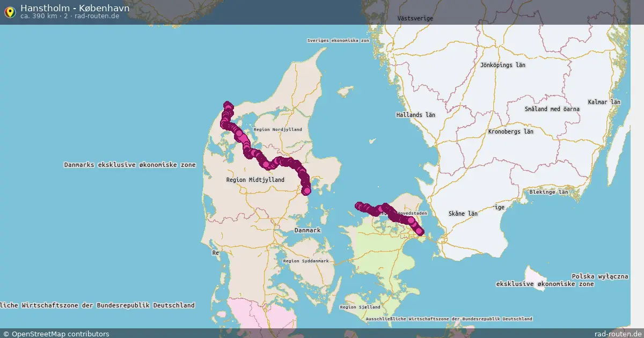The width and height of the screenshot is (644, 338).
Task: Click the Polska wyłączna label
Action: (x=599, y=276)
